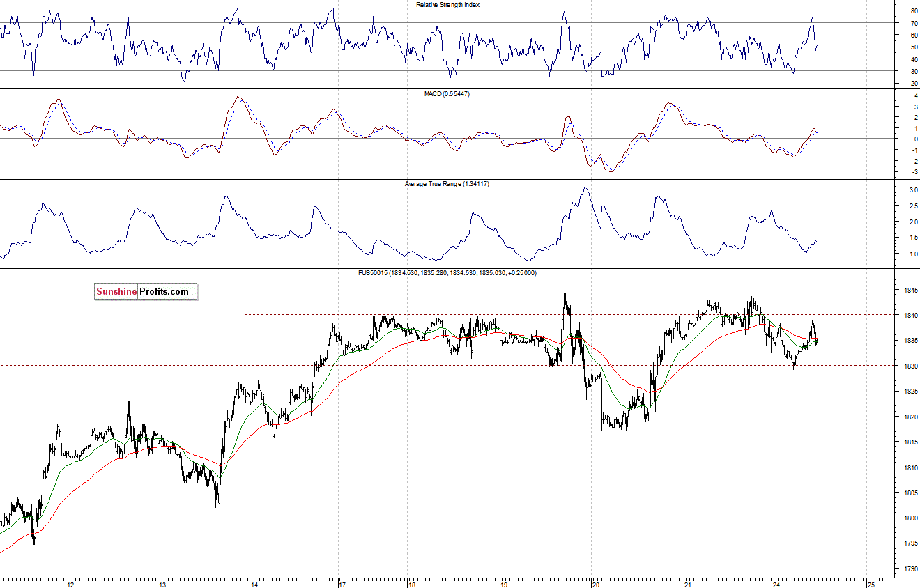Select date label 18 on time axis

(413, 584)
